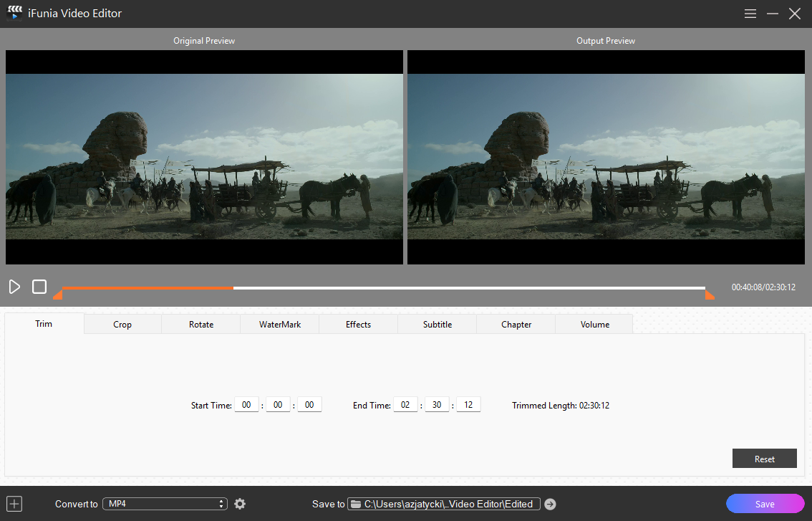
Task: Click the Save to folder path field
Action: [444, 504]
